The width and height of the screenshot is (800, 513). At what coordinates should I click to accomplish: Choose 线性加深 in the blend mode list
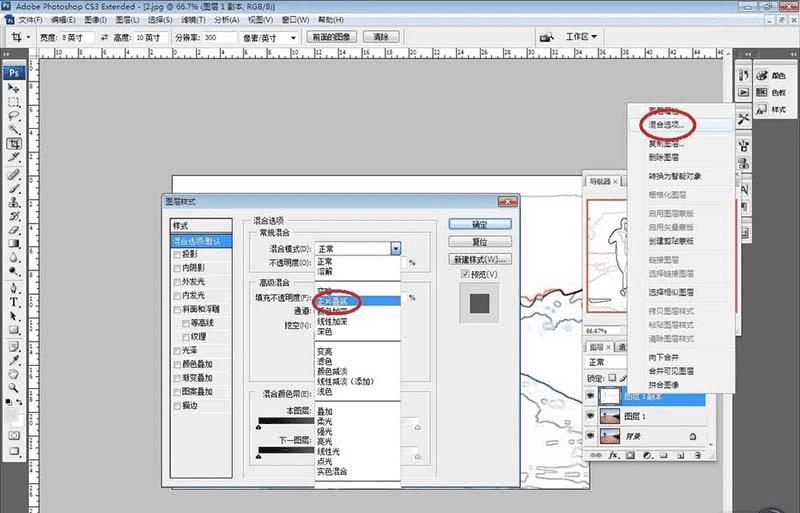pyautogui.click(x=357, y=322)
